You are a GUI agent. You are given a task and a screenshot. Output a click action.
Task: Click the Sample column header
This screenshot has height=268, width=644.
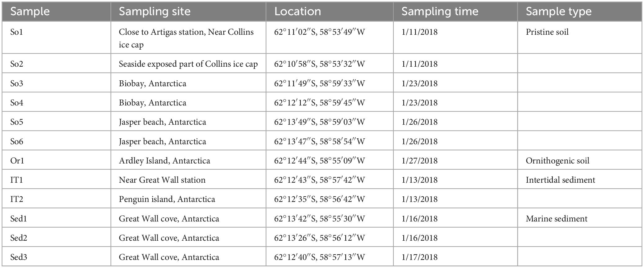coord(56,12)
